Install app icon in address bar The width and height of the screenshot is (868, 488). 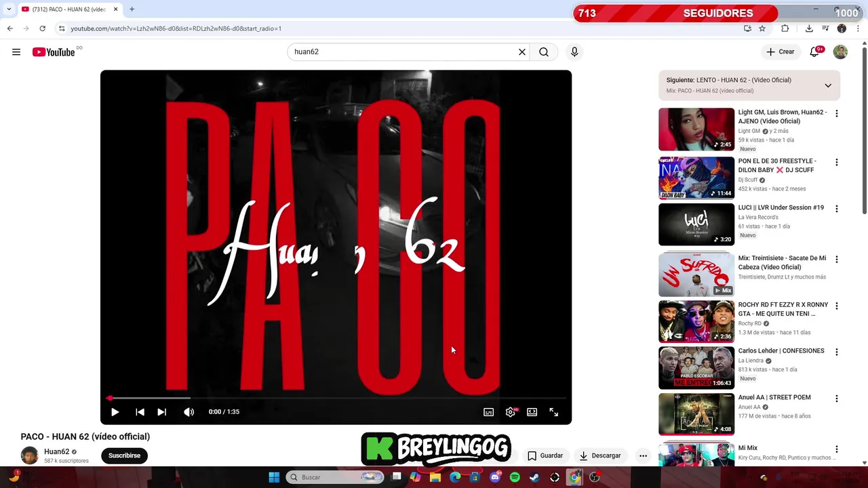747,28
